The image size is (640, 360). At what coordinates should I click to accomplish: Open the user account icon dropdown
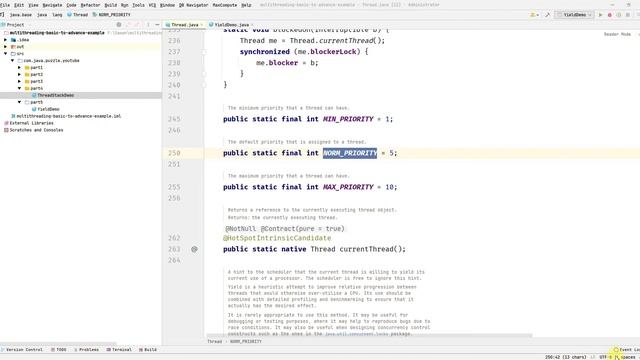click(x=534, y=15)
